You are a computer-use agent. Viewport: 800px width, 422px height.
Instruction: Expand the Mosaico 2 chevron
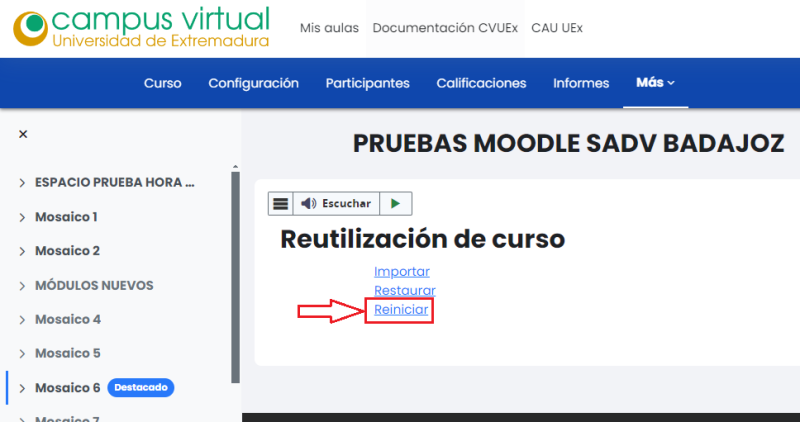pos(22,251)
